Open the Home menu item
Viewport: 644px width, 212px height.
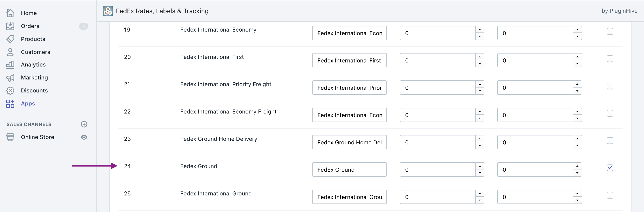[x=29, y=13]
